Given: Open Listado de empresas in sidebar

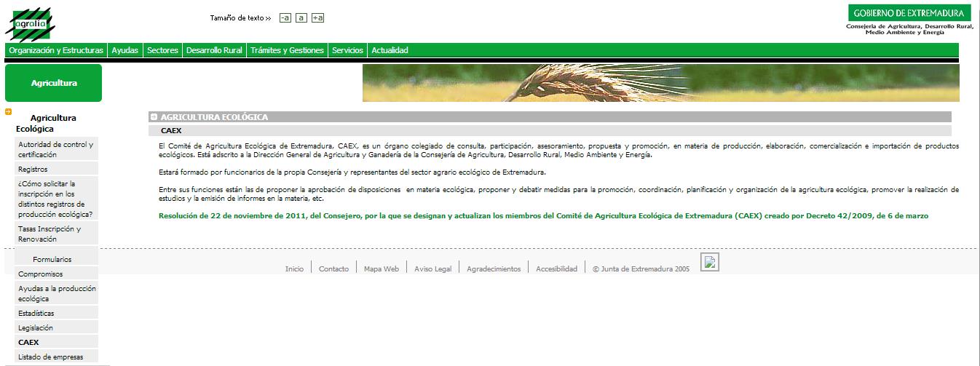Looking at the screenshot, I should point(50,357).
